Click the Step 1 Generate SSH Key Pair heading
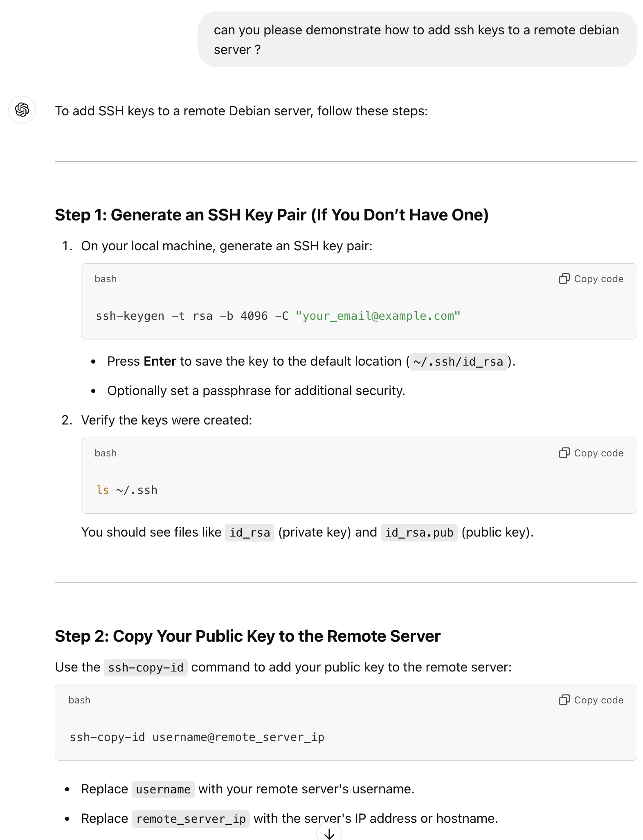Screen dimensions: 643x840 272,215
